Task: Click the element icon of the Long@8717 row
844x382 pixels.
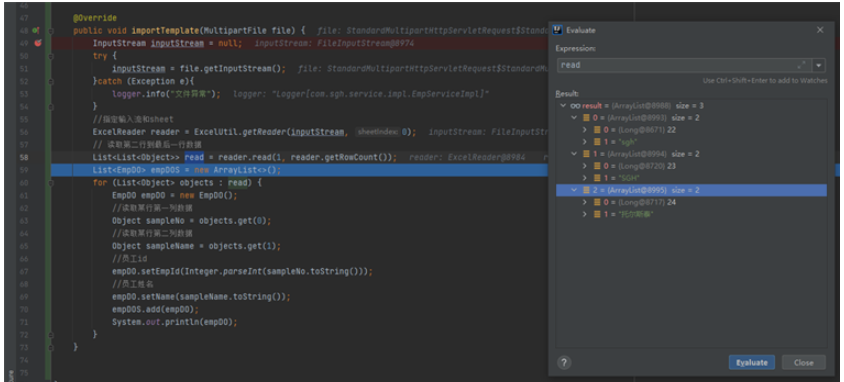Action: click(x=597, y=202)
